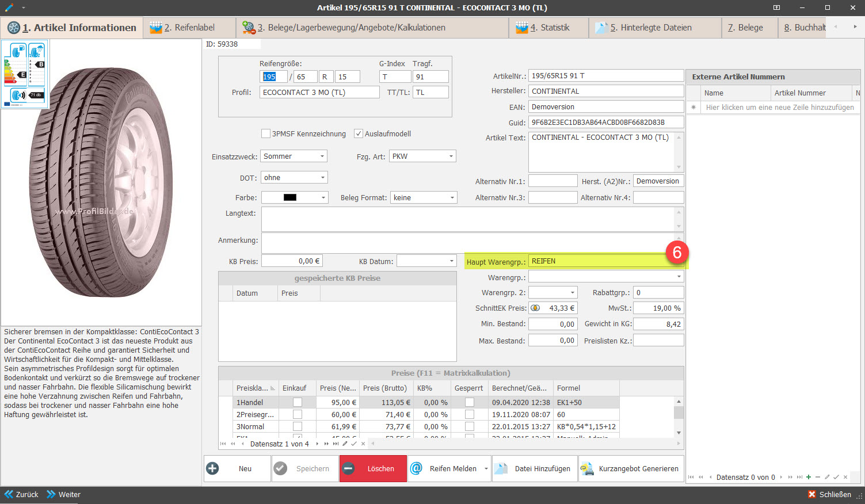Cancel edit in price table navigator
Image resolution: width=865 pixels, height=504 pixels.
(x=363, y=444)
